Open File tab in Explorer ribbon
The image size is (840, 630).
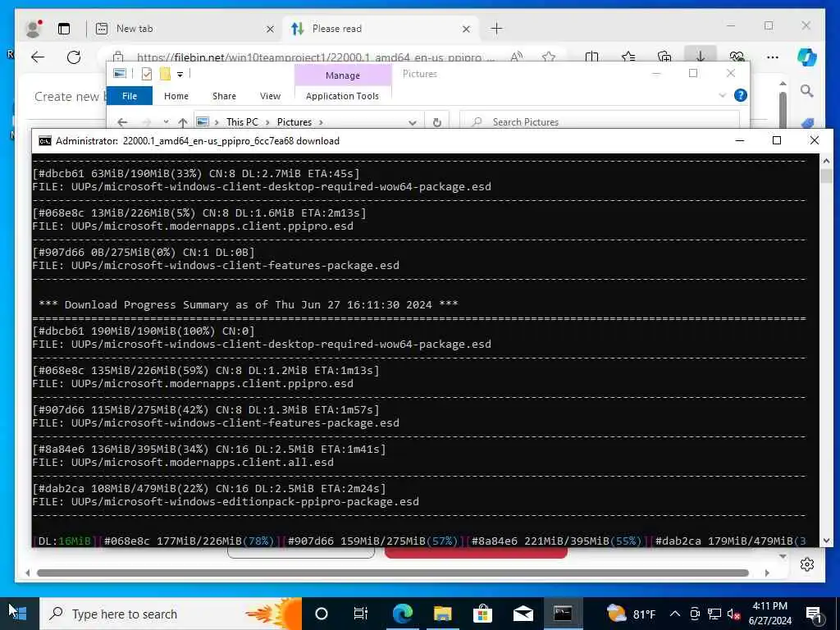click(130, 96)
